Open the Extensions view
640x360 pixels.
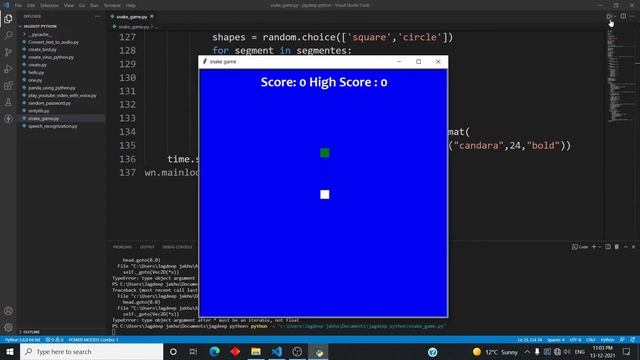click(8, 86)
